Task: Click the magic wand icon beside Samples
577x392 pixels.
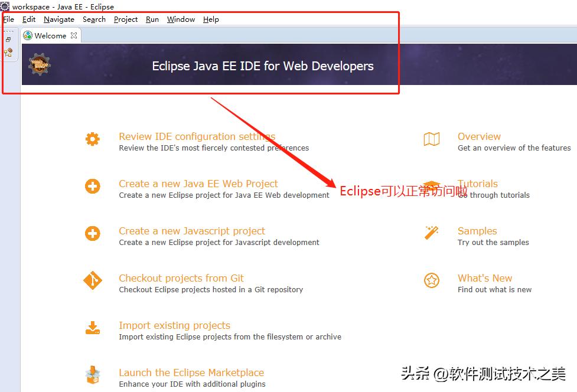Action: 432,233
